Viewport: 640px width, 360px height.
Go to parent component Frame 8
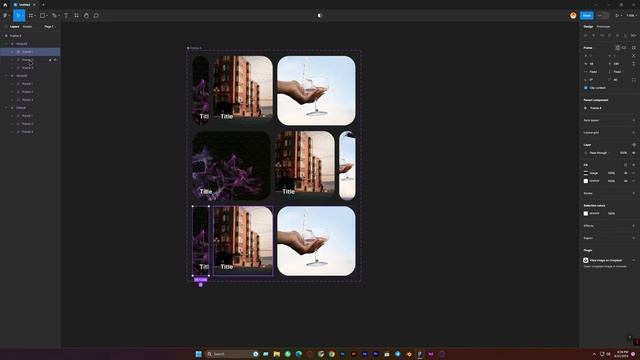point(596,108)
